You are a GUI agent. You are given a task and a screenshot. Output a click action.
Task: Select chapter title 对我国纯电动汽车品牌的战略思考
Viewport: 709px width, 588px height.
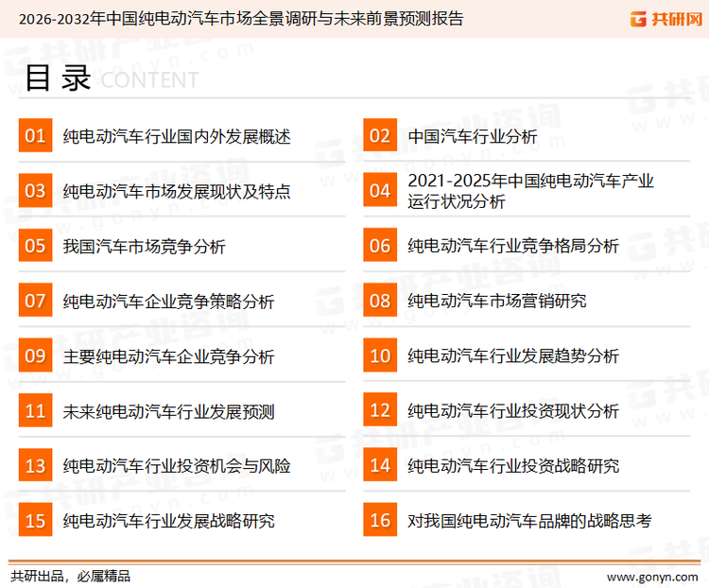point(529,521)
